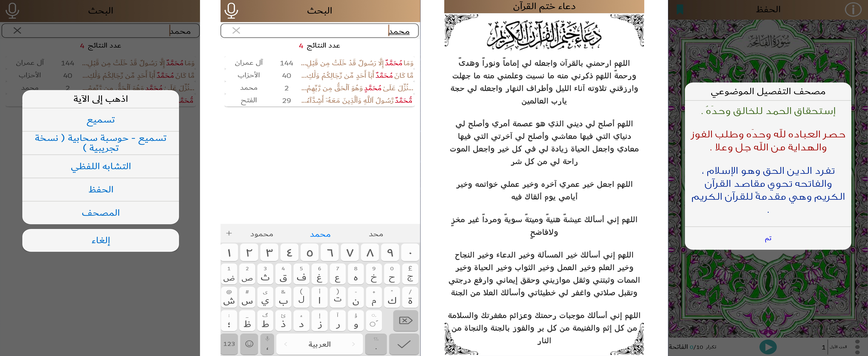Open the الفتح 29 search result

point(319,100)
